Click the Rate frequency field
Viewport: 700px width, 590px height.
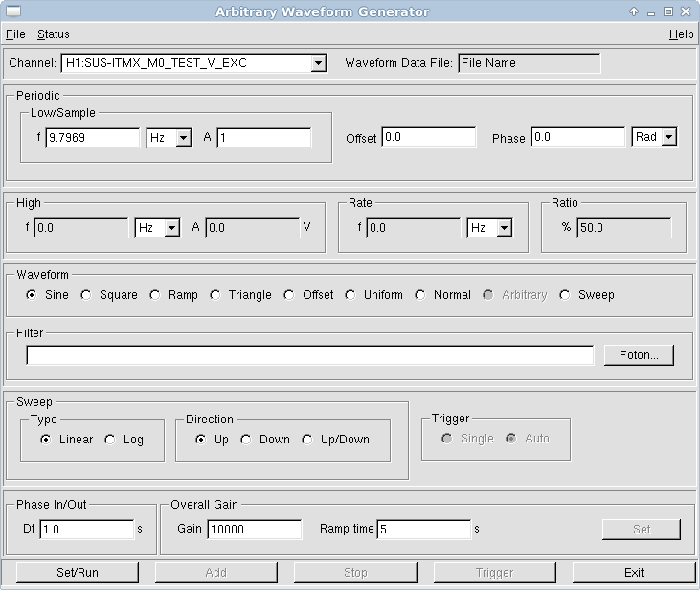pos(413,228)
